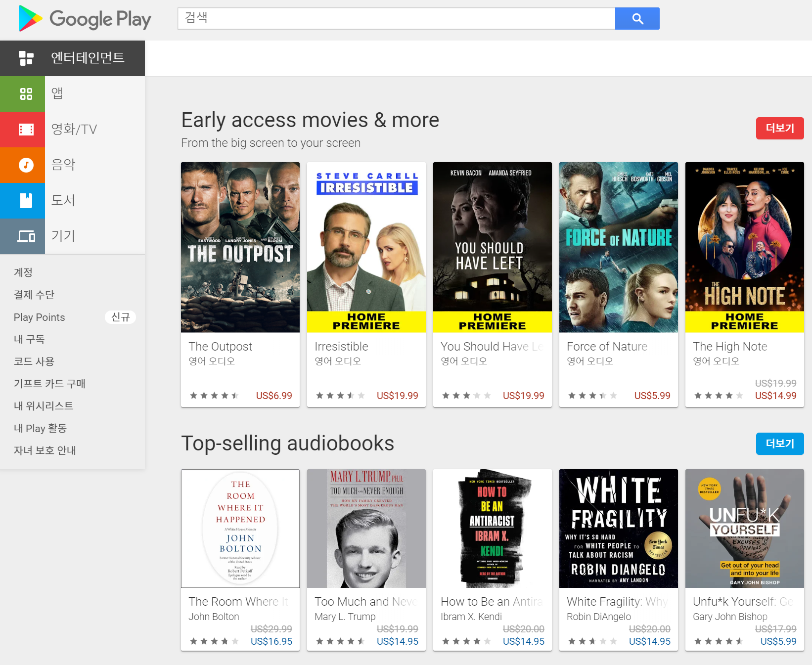Click US$19.99 price under Irresistible

click(x=398, y=396)
